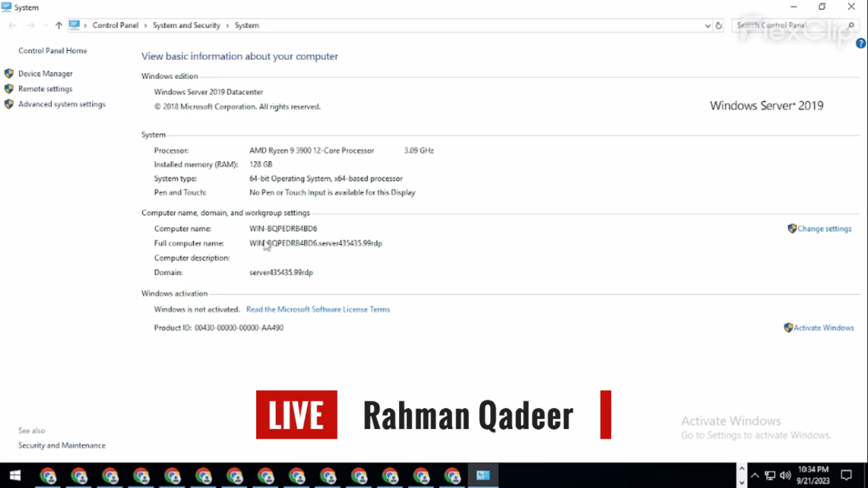The image size is (868, 488).
Task: Click the volume speaker tray icon
Action: (x=785, y=475)
